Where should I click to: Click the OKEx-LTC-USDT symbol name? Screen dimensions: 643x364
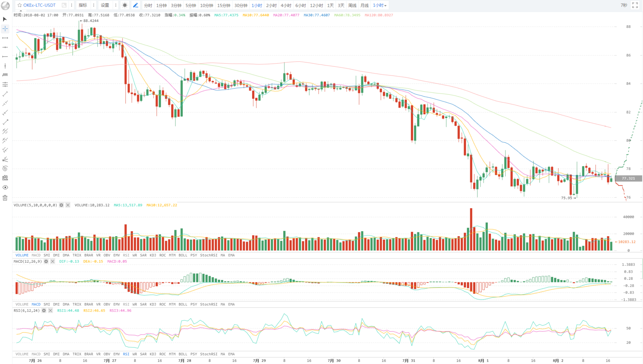(39, 5)
